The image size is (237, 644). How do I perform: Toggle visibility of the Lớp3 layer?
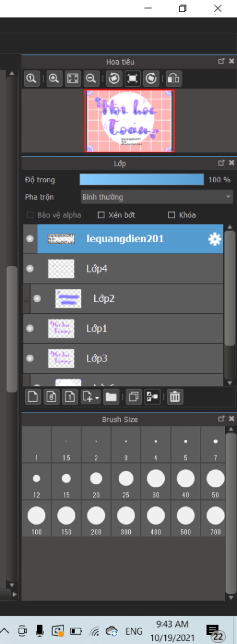pyautogui.click(x=30, y=358)
